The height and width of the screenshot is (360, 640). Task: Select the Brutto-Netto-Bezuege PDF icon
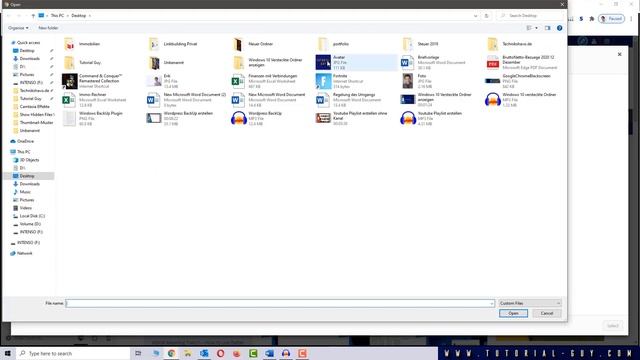pyautogui.click(x=493, y=62)
